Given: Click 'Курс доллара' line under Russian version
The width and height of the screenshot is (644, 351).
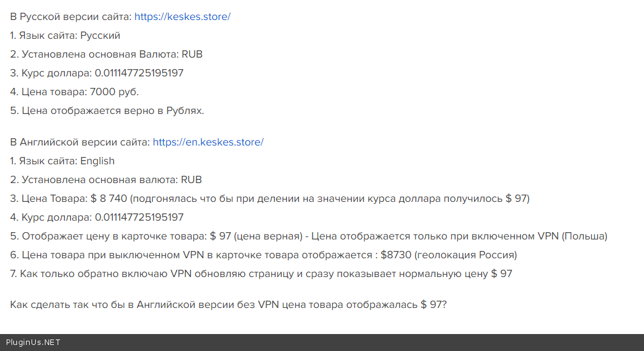Looking at the screenshot, I should (x=97, y=73).
